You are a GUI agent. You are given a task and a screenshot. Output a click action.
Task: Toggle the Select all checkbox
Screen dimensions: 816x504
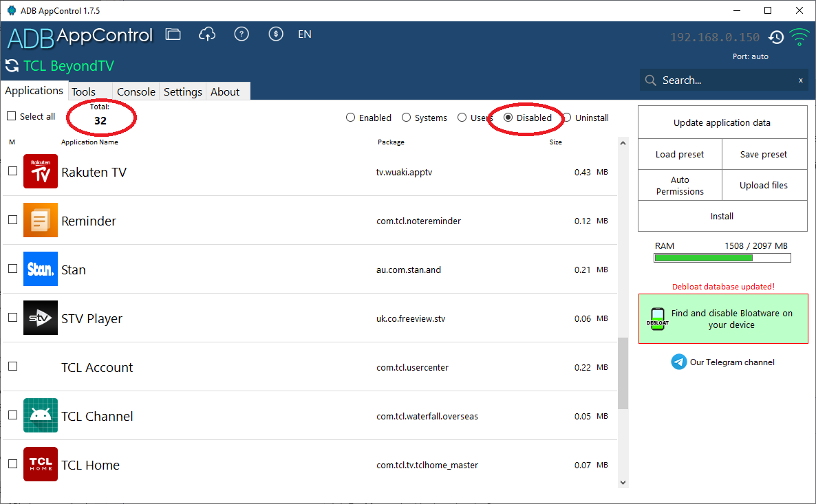coord(12,116)
